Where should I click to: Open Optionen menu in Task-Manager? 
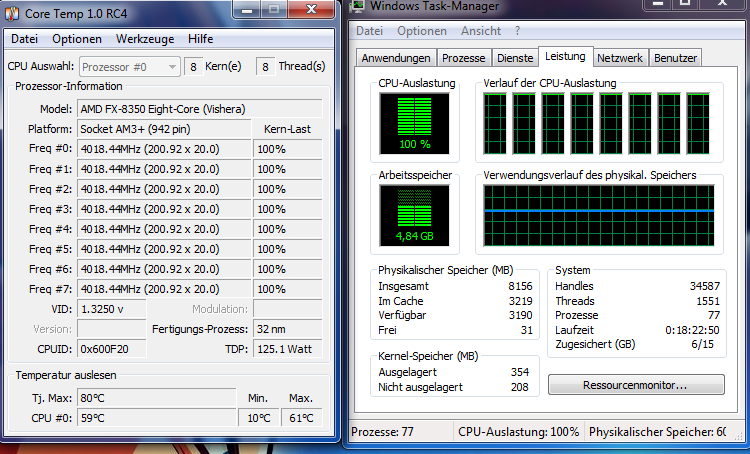pos(422,31)
